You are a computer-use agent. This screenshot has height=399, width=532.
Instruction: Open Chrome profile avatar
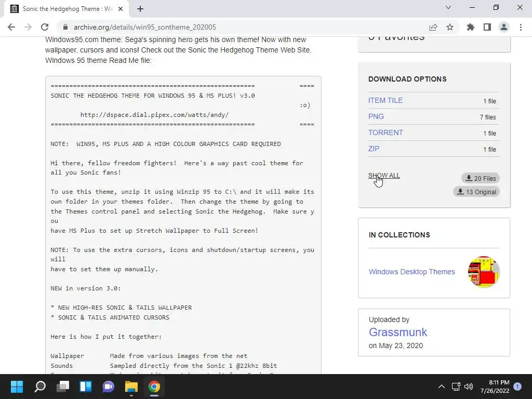tap(504, 27)
